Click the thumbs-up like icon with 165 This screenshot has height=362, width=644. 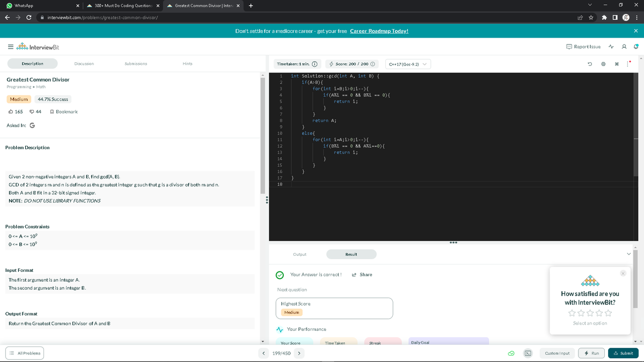pos(12,112)
